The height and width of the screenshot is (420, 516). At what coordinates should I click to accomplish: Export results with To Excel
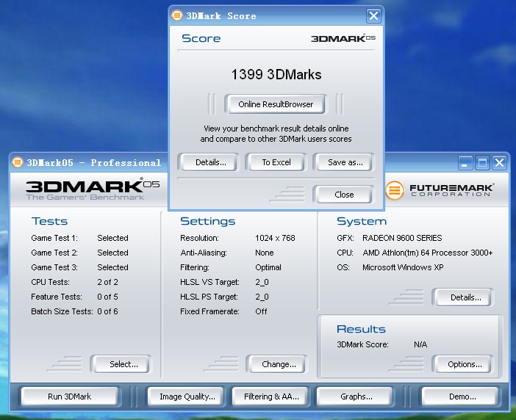[276, 162]
